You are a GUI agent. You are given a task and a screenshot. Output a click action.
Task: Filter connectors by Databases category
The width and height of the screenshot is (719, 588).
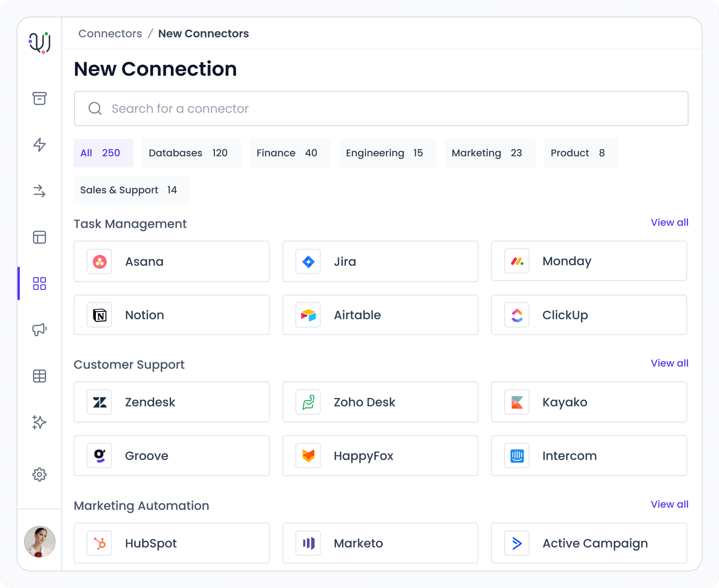pyautogui.click(x=191, y=153)
